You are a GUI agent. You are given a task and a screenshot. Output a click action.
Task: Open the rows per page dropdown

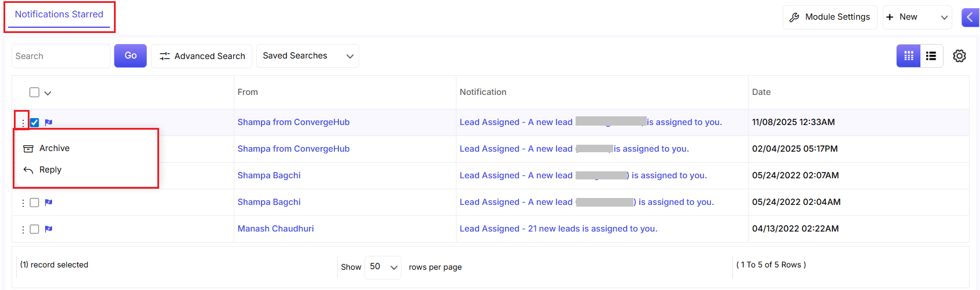tap(382, 267)
